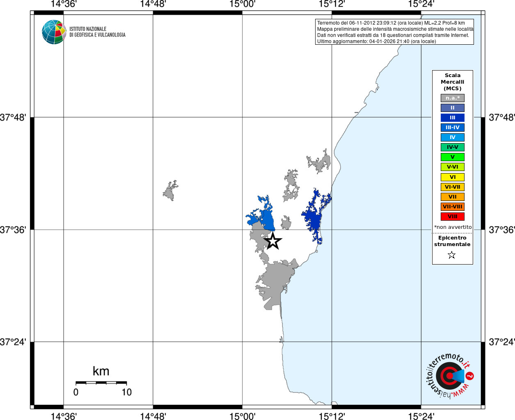
Task: Click the 'Epicentro strumentale' legend label
Action: [x=452, y=241]
